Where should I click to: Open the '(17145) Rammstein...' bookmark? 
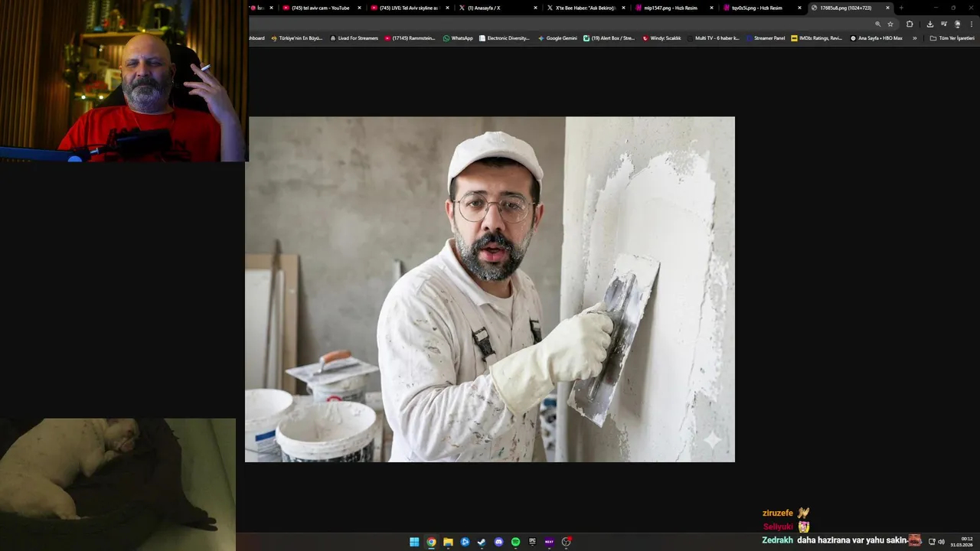pos(410,37)
